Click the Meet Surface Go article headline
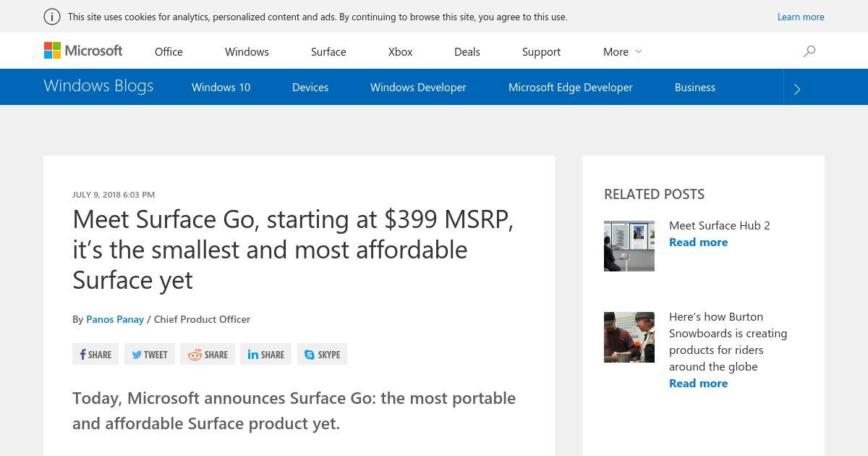868x456 pixels. 293,249
